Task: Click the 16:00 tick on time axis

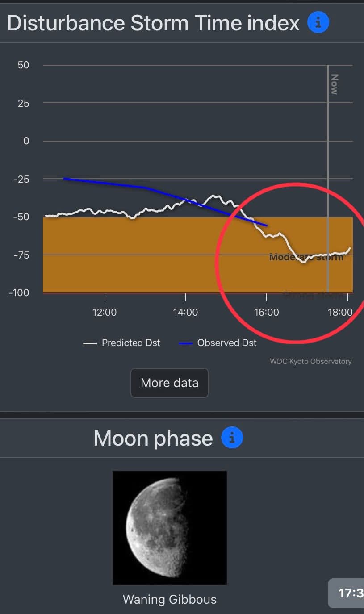Action: [267, 312]
